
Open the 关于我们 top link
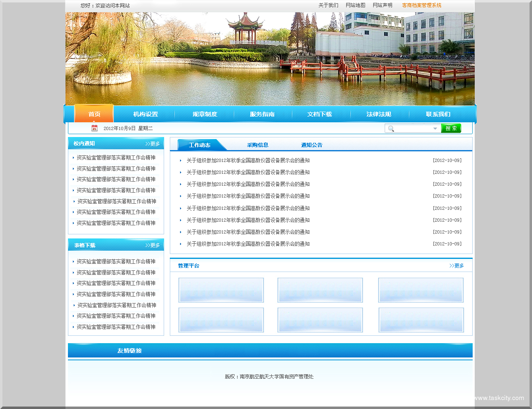pos(328,5)
